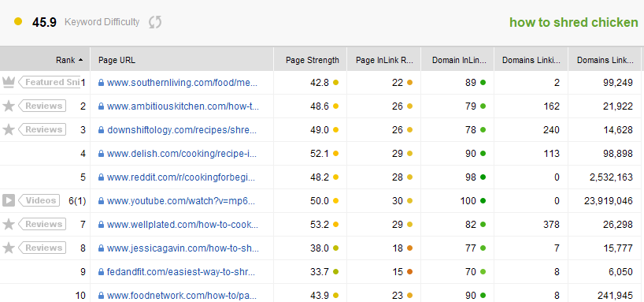Open the www.youtube.com watch link
The height and width of the screenshot is (302, 644).
click(x=181, y=201)
